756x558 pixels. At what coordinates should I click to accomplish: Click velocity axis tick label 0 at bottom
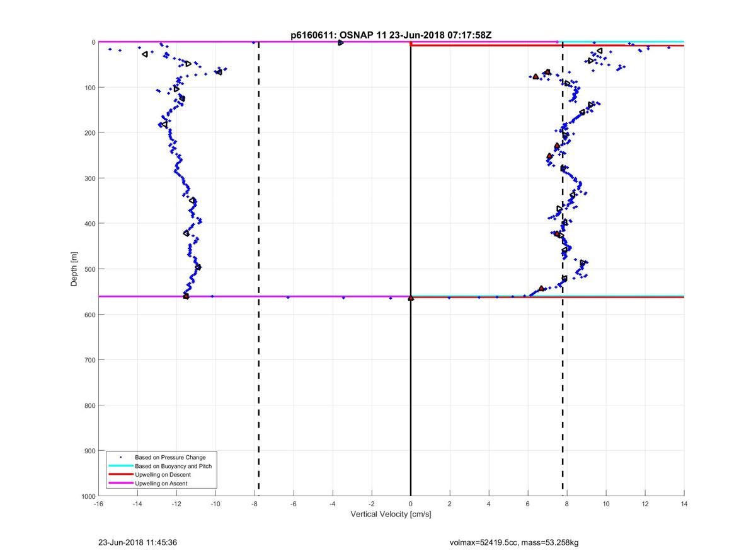411,504
